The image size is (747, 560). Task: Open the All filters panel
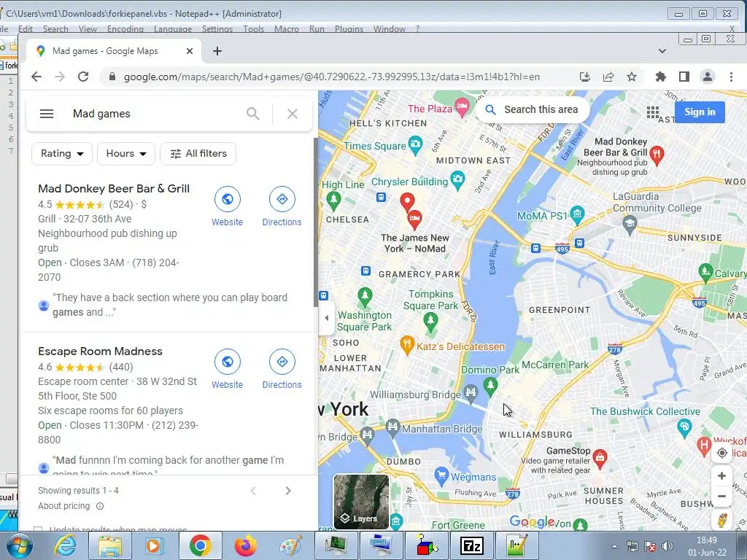coord(198,154)
